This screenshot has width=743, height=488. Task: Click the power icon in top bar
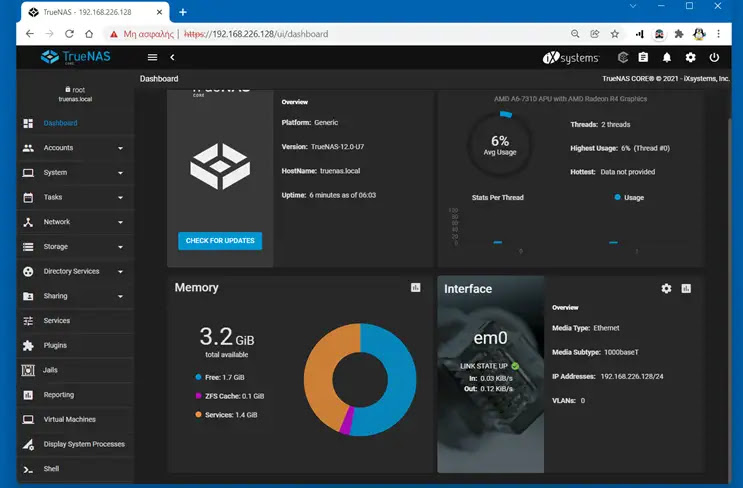tap(714, 58)
